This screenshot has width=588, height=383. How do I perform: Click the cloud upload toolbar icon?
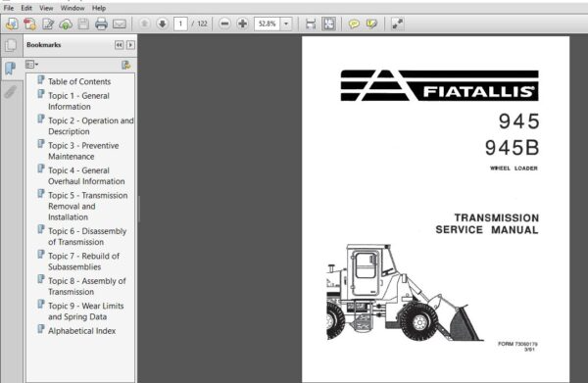pyautogui.click(x=66, y=24)
